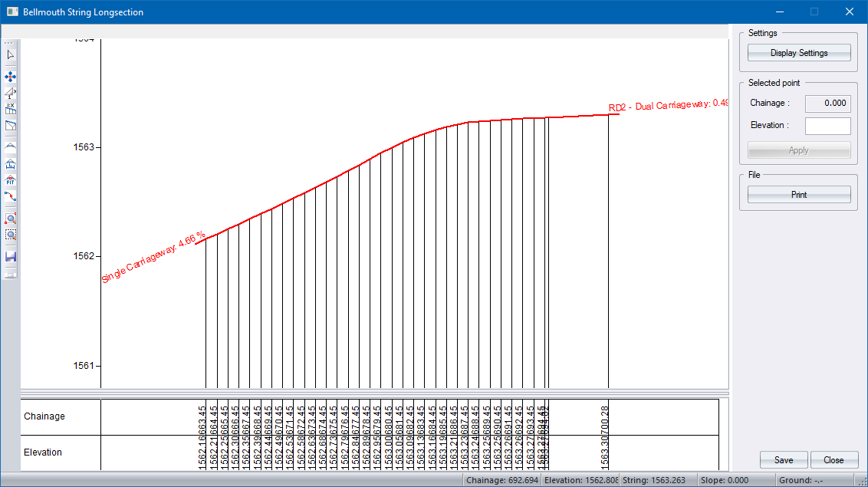Click the zoom extents magnifier icon

click(11, 219)
